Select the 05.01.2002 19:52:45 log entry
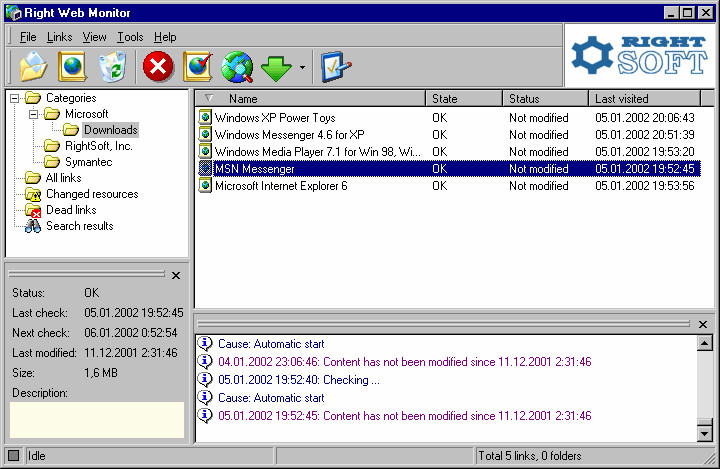 [x=405, y=416]
